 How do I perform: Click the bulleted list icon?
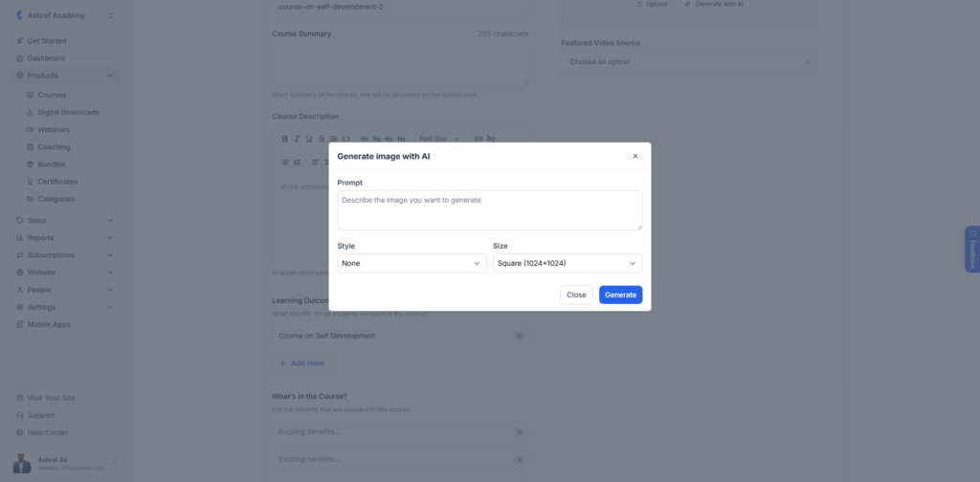(x=284, y=163)
